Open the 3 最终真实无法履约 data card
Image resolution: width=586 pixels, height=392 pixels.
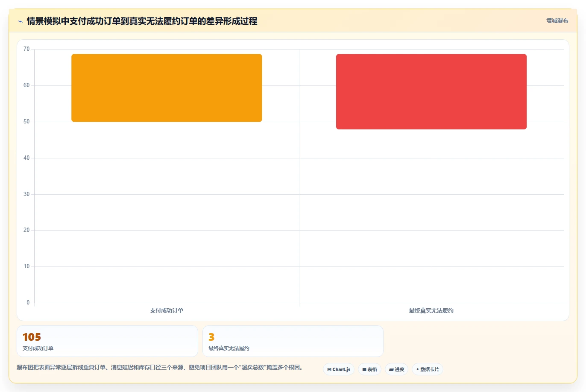293,341
